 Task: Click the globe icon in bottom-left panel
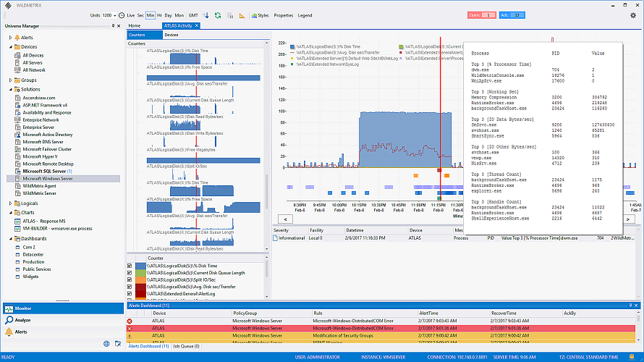click(x=106, y=343)
